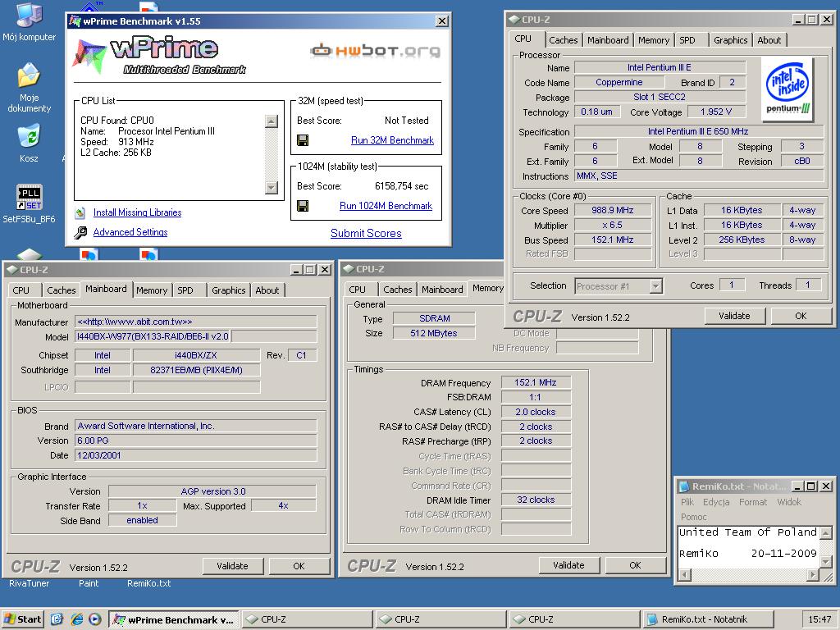
Task: Open the Edycja menu in Notepad
Action: [716, 503]
